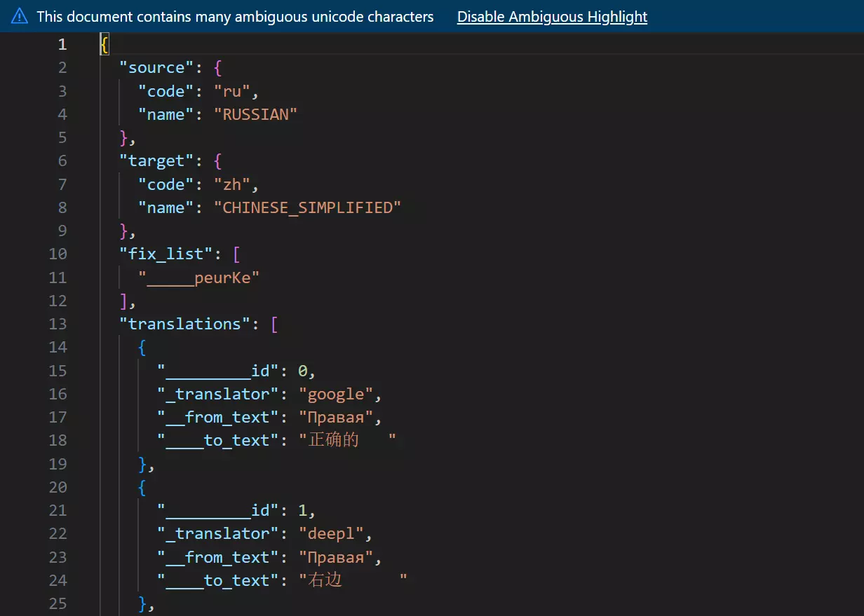This screenshot has height=616, width=864.
Task: Click the "正确的" translation value
Action: [347, 440]
